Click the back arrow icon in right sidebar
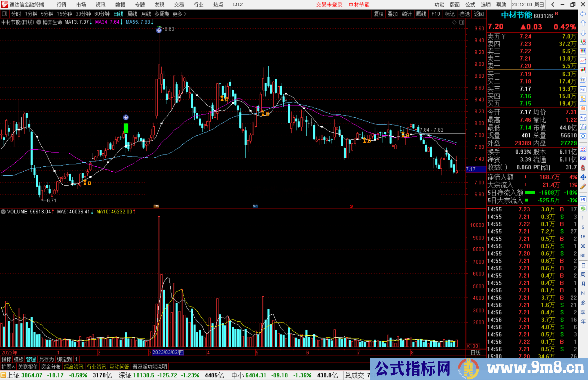The width and height of the screenshot is (588, 380). (x=583, y=14)
